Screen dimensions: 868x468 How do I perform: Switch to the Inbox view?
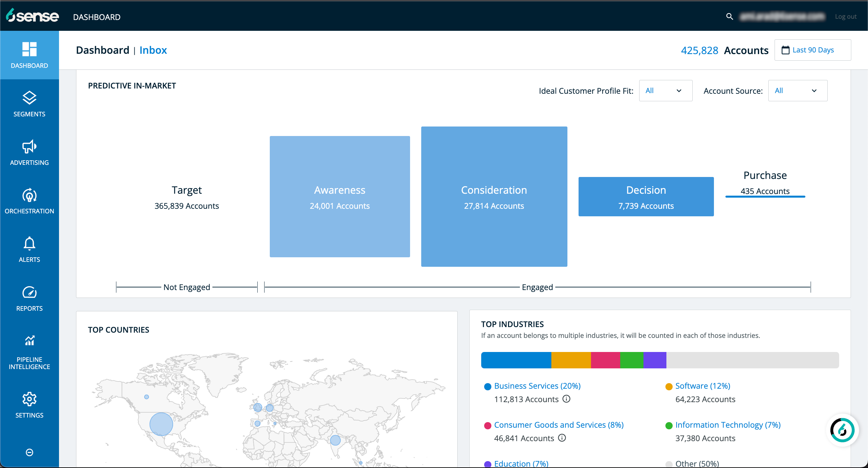[153, 50]
